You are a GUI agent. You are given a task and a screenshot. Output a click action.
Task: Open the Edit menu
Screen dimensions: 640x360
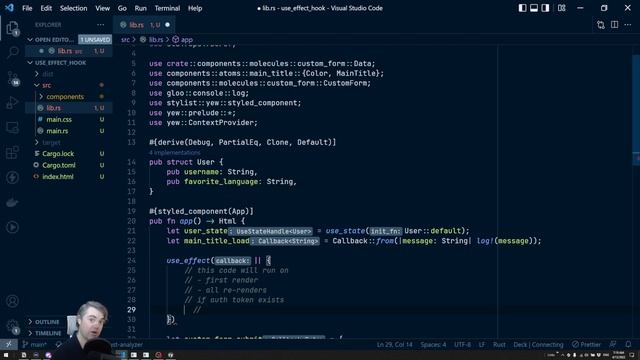tap(46, 8)
